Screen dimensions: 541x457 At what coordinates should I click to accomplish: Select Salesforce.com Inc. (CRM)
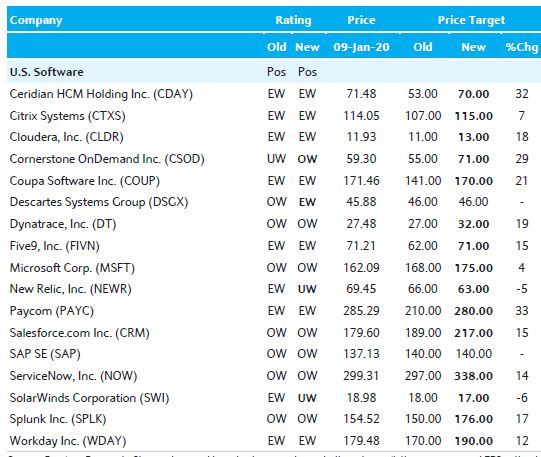click(80, 333)
